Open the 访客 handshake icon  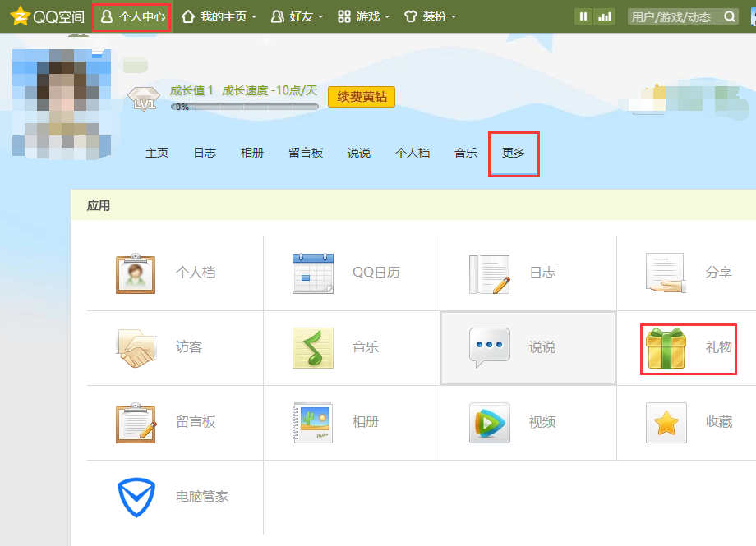[x=136, y=348]
